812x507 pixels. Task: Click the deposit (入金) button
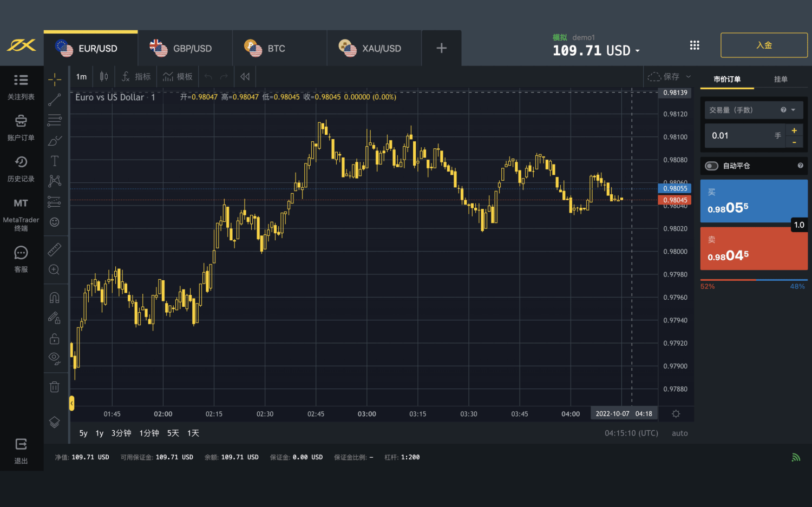764,45
